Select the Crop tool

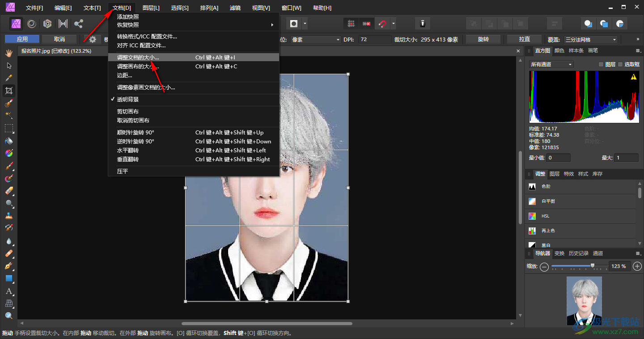[8, 91]
